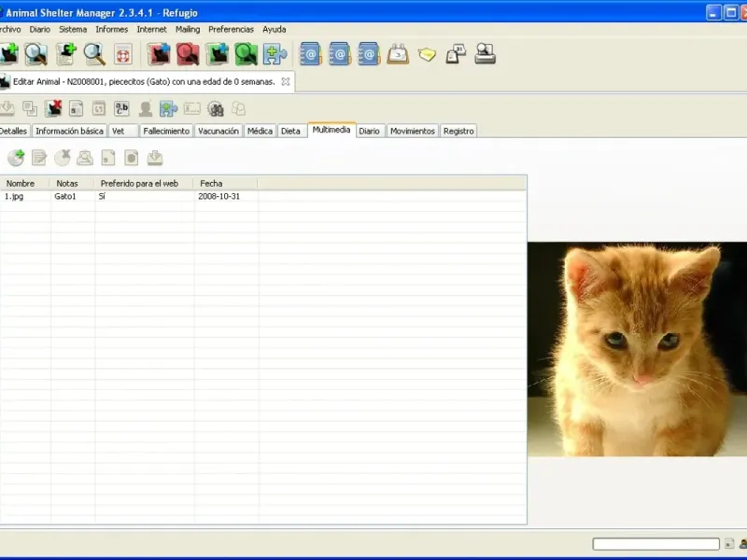This screenshot has width=747, height=560.
Task: Click red cat card with blue plus
Action: [x=159, y=54]
